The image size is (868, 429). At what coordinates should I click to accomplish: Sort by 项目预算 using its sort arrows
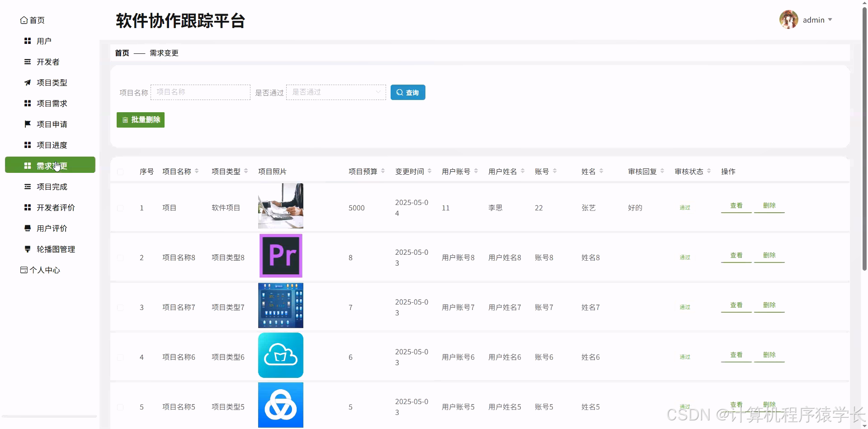point(383,171)
